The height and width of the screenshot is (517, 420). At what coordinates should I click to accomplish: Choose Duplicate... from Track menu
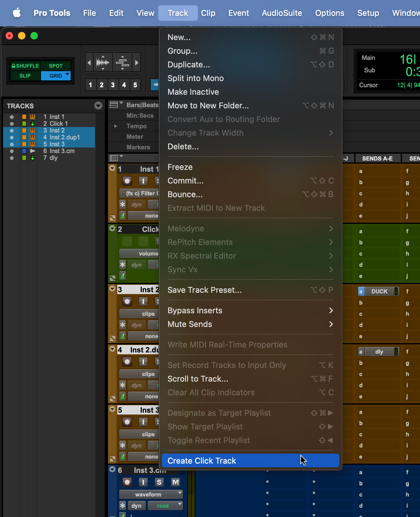coord(250,65)
